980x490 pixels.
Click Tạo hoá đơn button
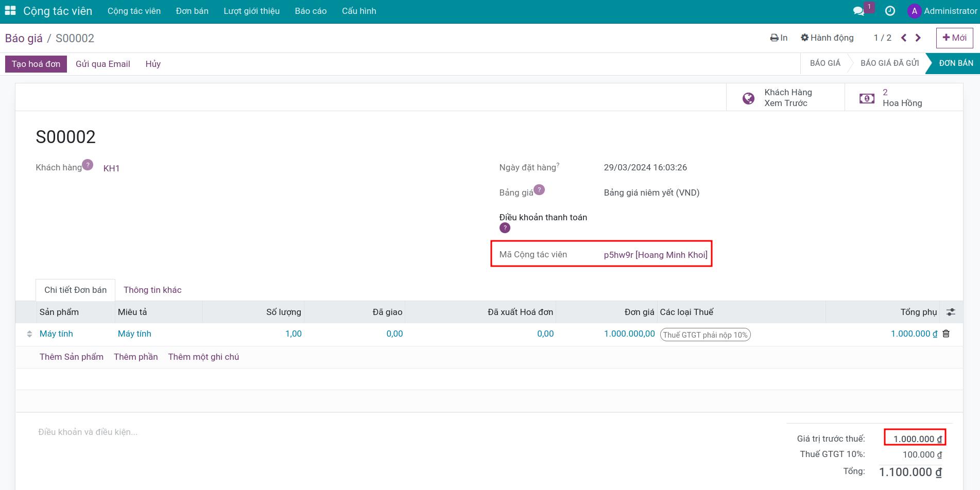click(36, 64)
